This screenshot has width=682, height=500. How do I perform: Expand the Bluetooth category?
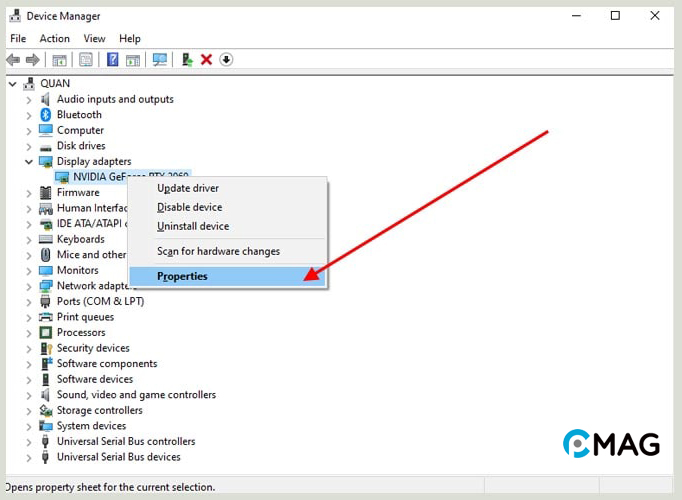(29, 116)
